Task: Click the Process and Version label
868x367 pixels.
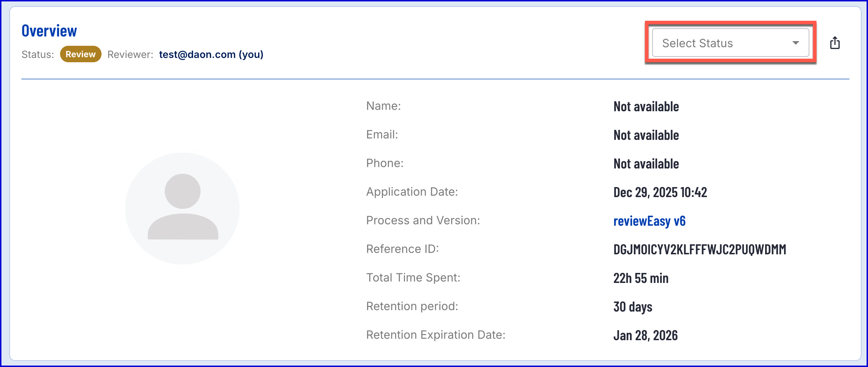Action: click(423, 220)
